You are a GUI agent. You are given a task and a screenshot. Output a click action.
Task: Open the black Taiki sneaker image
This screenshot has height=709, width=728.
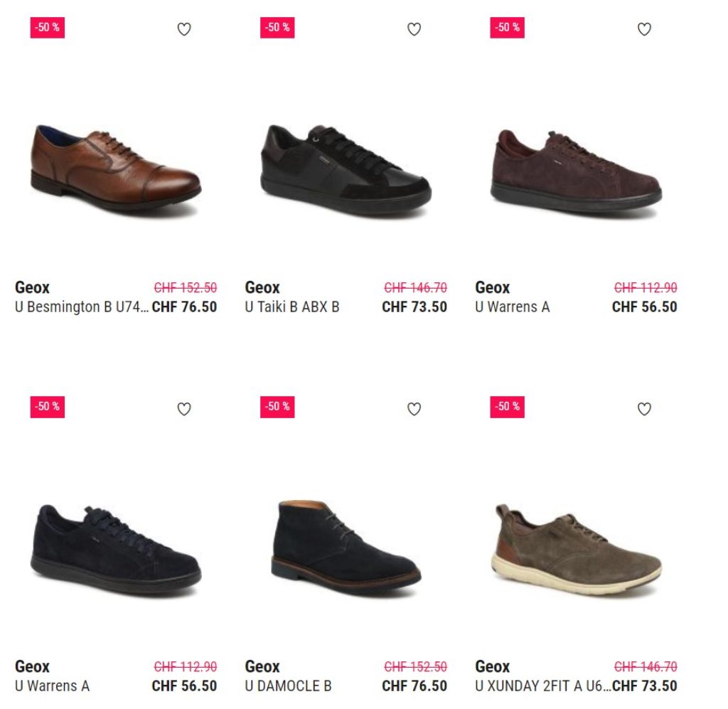pyautogui.click(x=346, y=168)
